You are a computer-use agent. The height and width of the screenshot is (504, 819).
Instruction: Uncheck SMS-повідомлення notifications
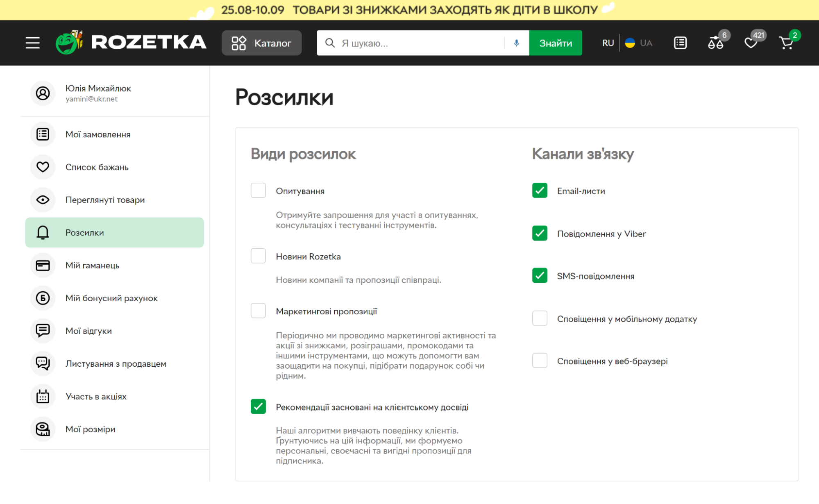tap(540, 276)
